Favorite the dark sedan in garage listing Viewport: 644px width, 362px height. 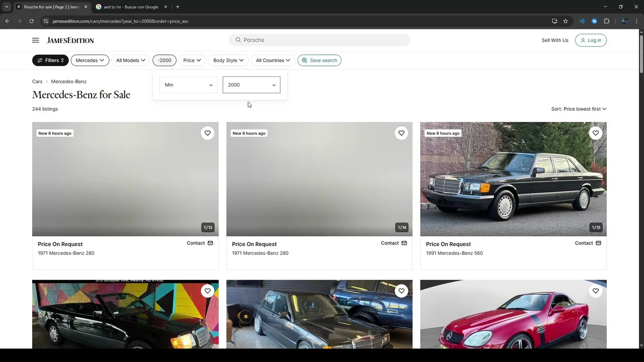point(401,291)
